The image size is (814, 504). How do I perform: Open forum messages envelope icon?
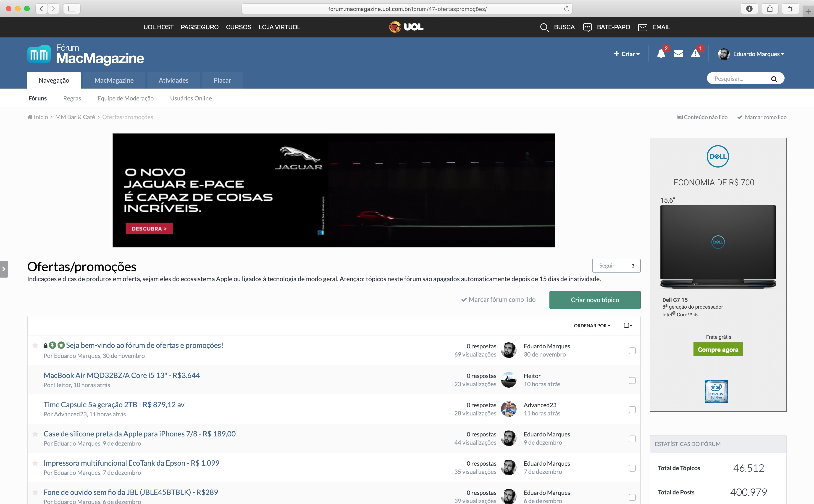point(678,54)
